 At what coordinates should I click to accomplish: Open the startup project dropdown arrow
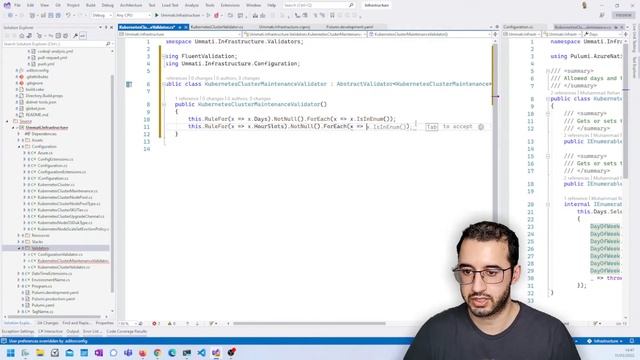pyautogui.click(x=202, y=15)
